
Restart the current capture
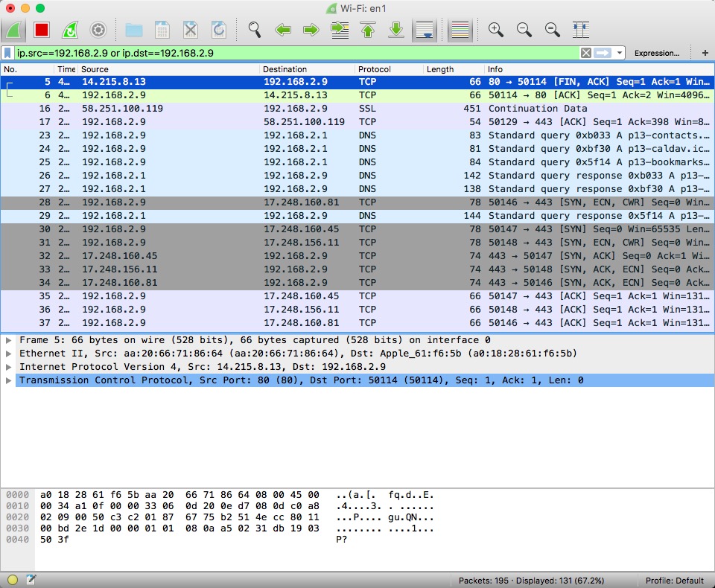tap(69, 30)
